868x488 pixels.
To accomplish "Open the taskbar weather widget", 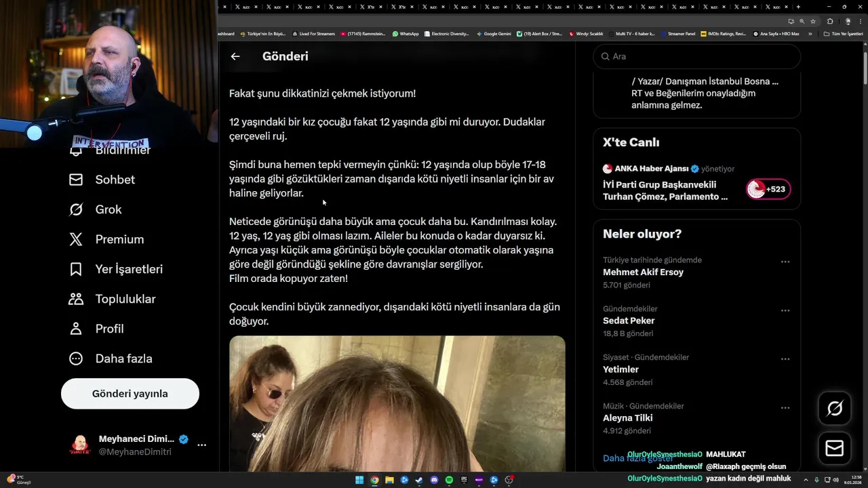I will point(19,480).
